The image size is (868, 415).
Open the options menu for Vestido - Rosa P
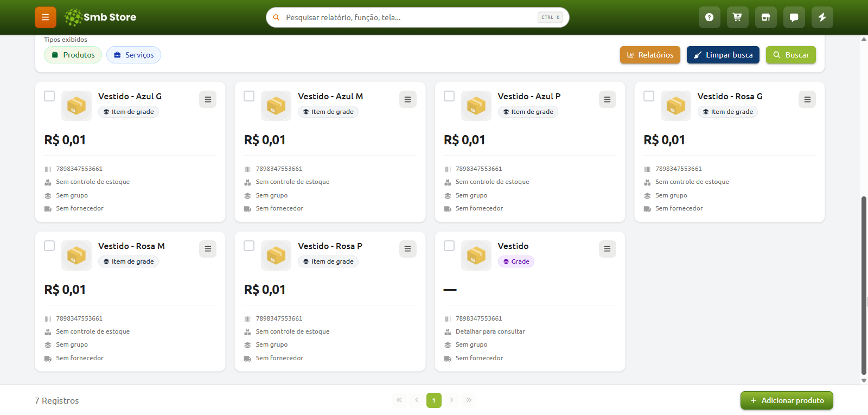[408, 249]
